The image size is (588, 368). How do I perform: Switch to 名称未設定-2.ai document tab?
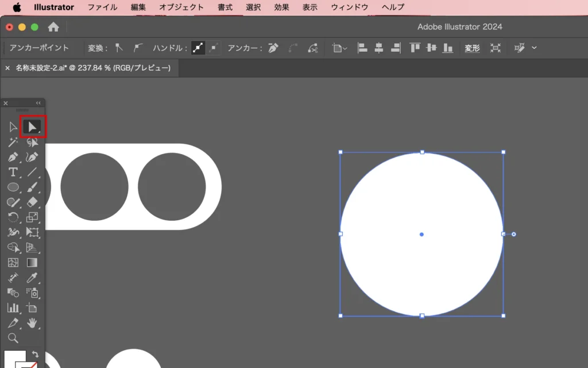point(92,68)
